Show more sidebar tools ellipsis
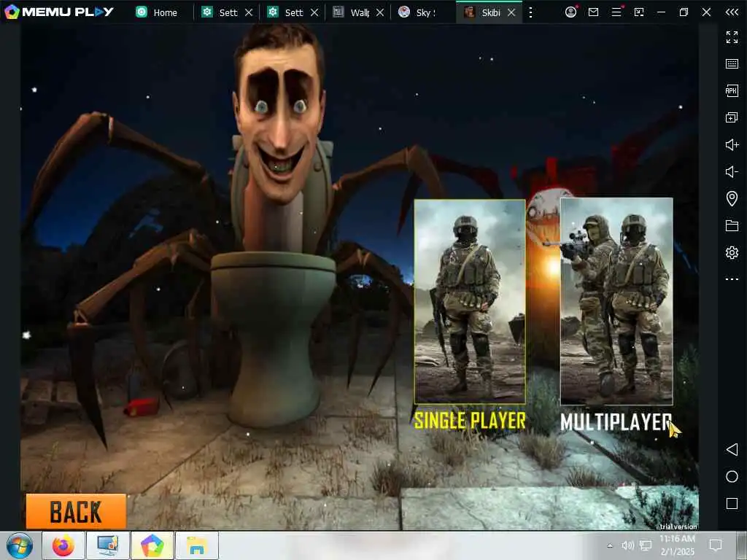Viewport: 747px width, 560px height. point(732,279)
